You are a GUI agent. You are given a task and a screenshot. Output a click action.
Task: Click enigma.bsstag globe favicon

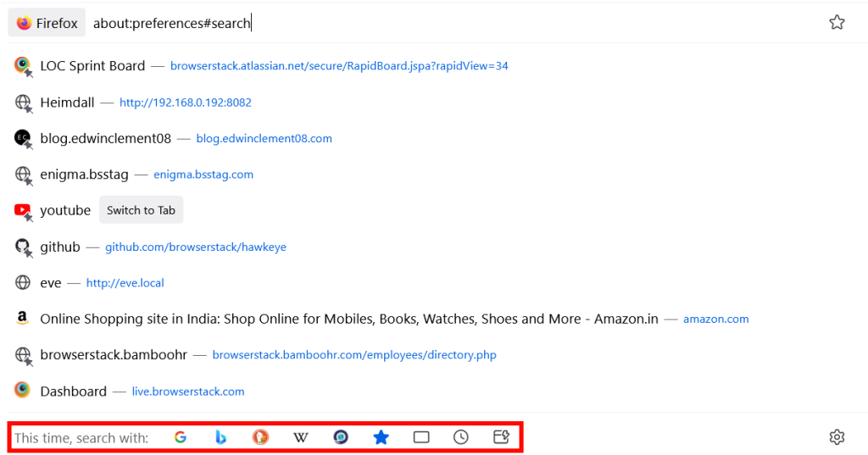23,175
